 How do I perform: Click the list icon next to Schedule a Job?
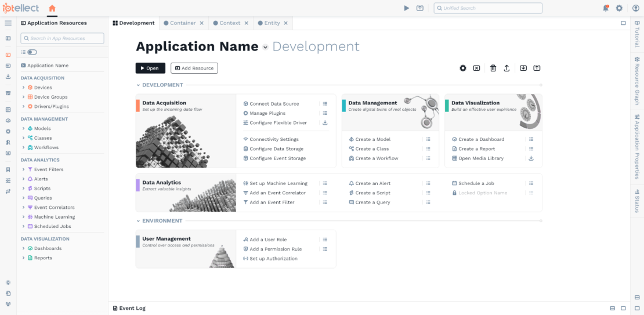point(531,183)
